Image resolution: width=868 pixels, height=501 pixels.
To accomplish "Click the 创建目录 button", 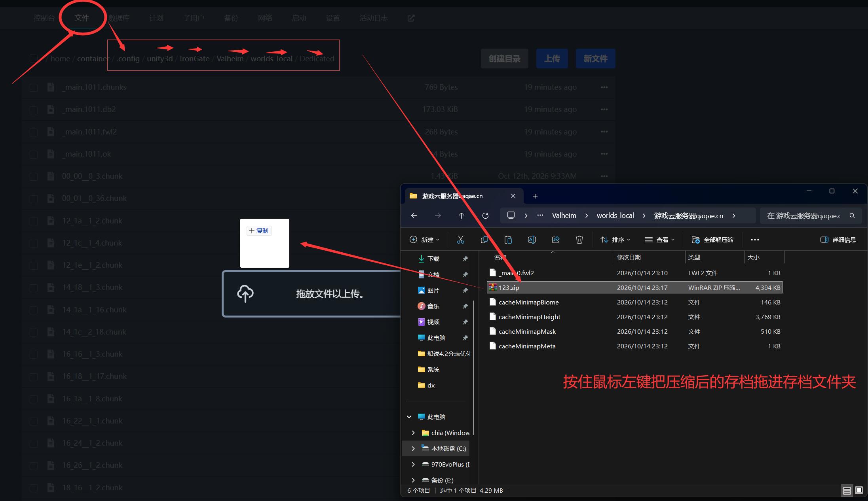I will [505, 59].
